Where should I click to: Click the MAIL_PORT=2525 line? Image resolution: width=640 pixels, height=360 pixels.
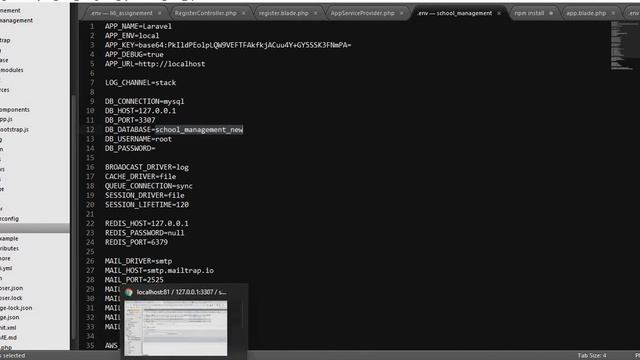click(x=134, y=280)
